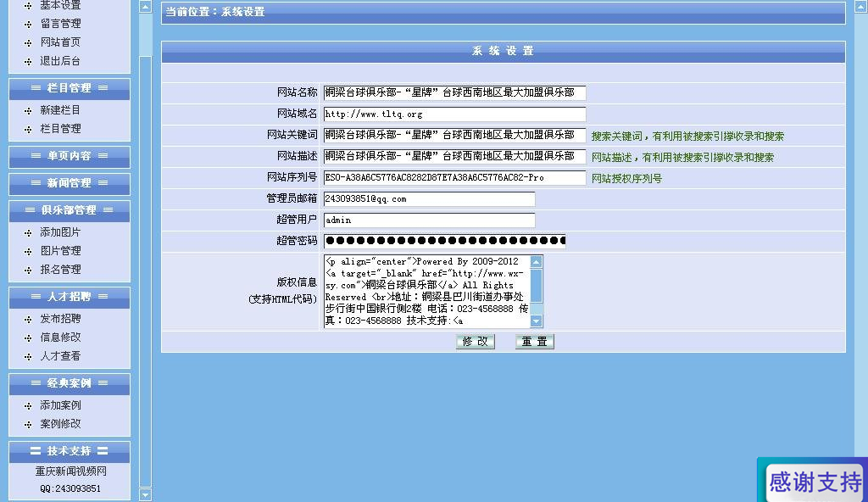Open the 栏目管理 link below 新建栏目
Viewport: 868px width, 502px height.
point(60,129)
